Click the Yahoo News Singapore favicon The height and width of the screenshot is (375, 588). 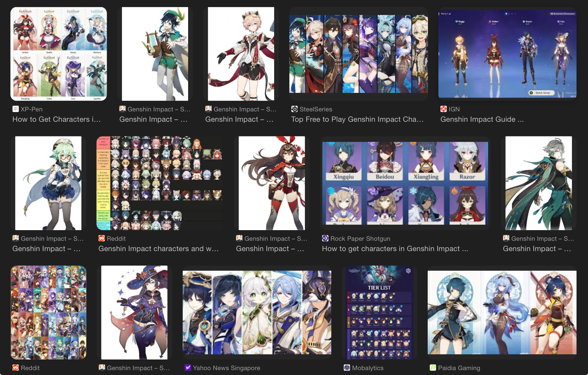188,368
